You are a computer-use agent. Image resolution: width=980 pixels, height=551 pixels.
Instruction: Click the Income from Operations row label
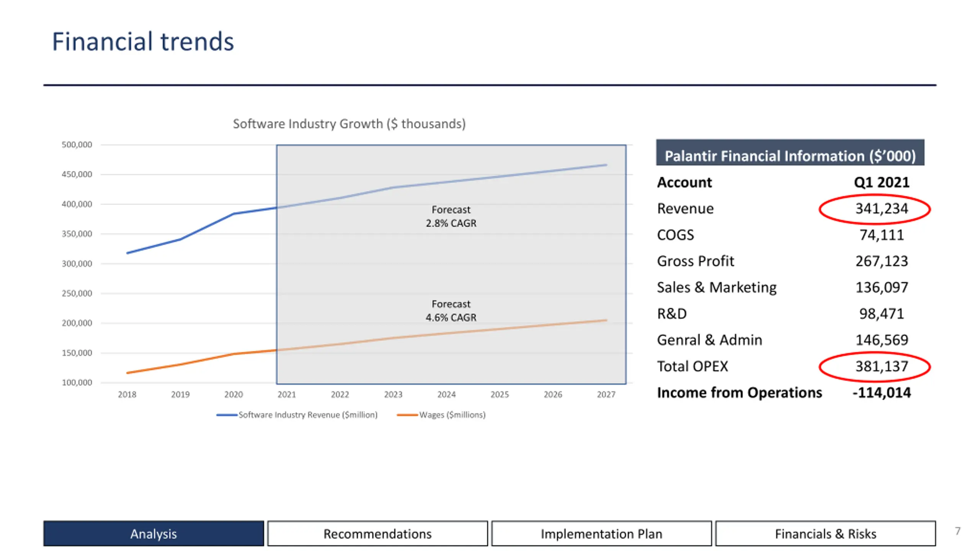739,393
